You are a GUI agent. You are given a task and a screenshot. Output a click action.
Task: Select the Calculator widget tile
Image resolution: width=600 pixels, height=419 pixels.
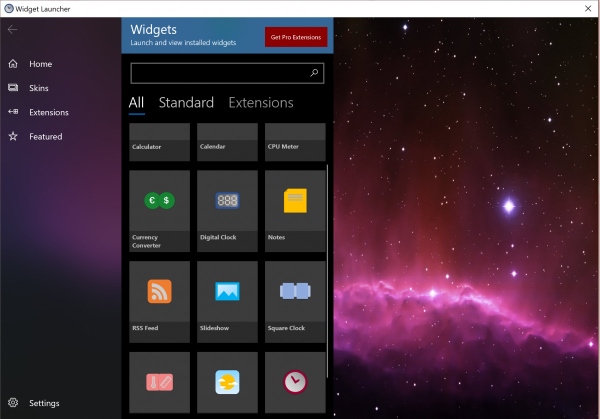tap(159, 141)
